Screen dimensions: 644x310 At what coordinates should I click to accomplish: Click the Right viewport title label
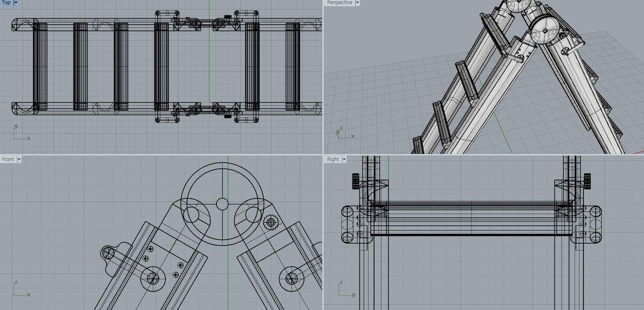(x=333, y=159)
